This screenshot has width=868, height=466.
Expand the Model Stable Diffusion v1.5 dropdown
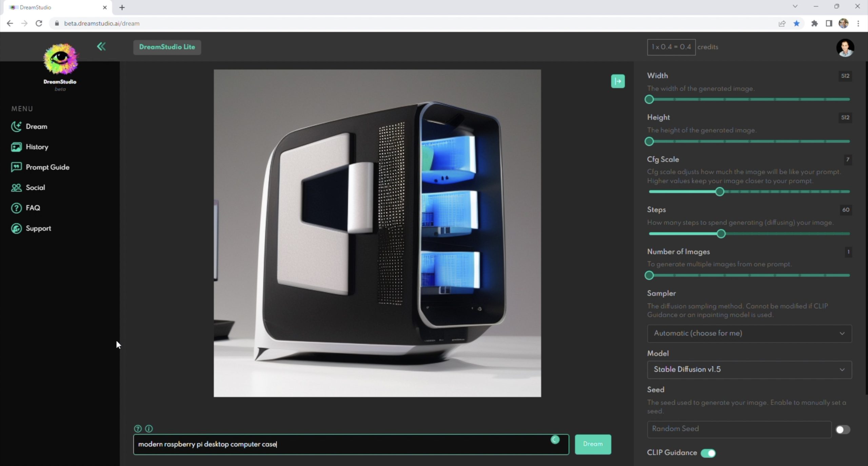(749, 369)
